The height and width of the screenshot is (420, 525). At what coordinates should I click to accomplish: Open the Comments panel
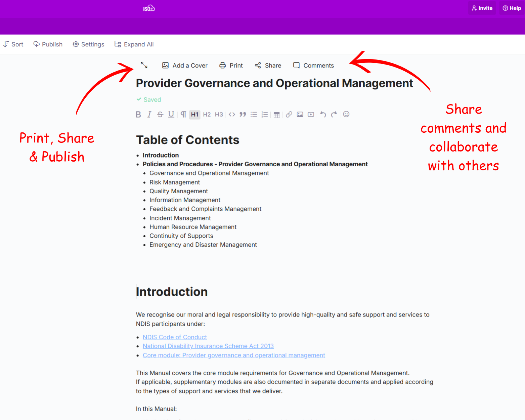[313, 66]
